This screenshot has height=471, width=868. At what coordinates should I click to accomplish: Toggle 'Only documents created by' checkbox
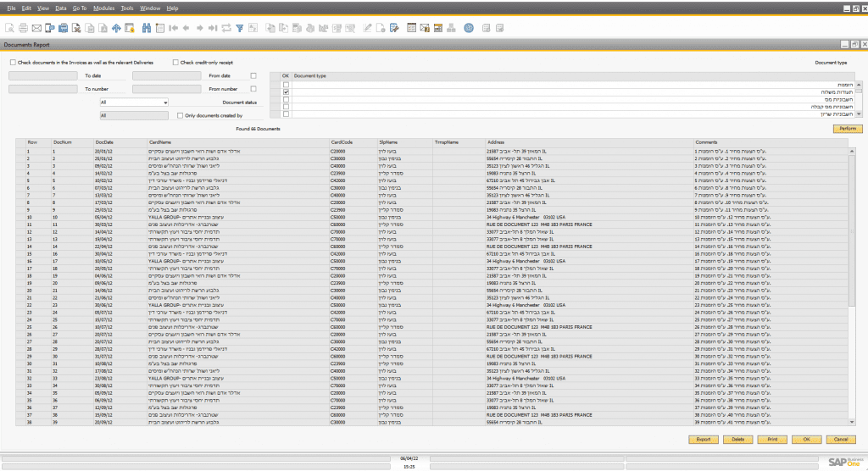[180, 115]
